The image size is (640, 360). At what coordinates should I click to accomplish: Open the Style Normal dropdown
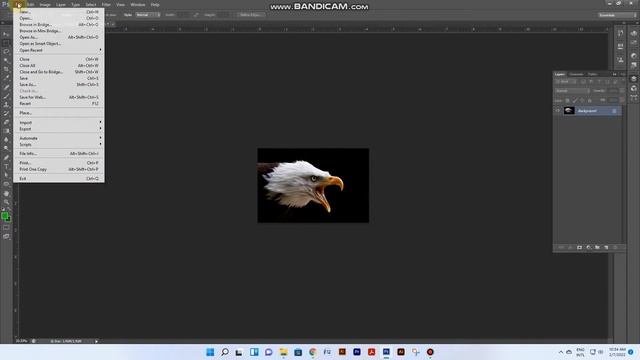point(148,15)
